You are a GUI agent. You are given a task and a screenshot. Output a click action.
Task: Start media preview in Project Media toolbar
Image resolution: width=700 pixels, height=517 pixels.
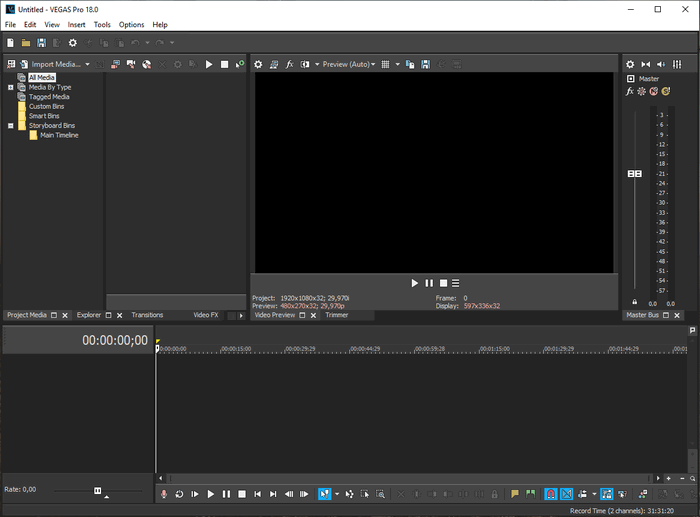click(x=209, y=64)
